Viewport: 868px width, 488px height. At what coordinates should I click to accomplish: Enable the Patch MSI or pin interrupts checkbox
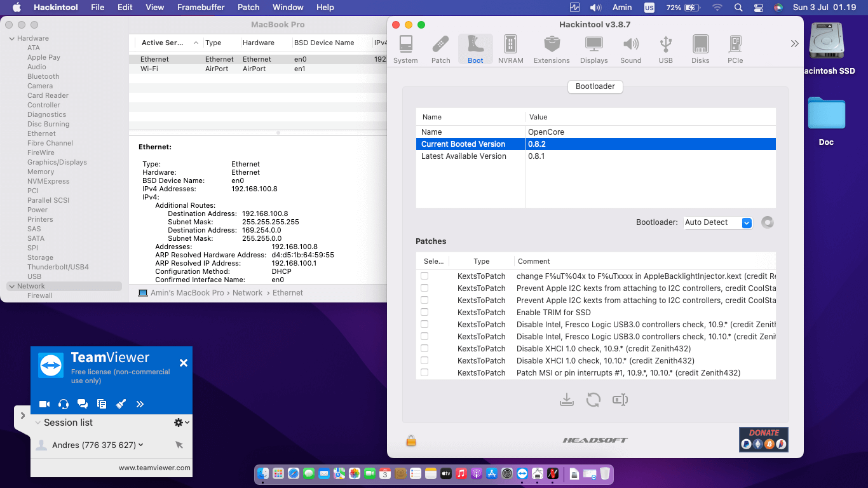(x=424, y=372)
